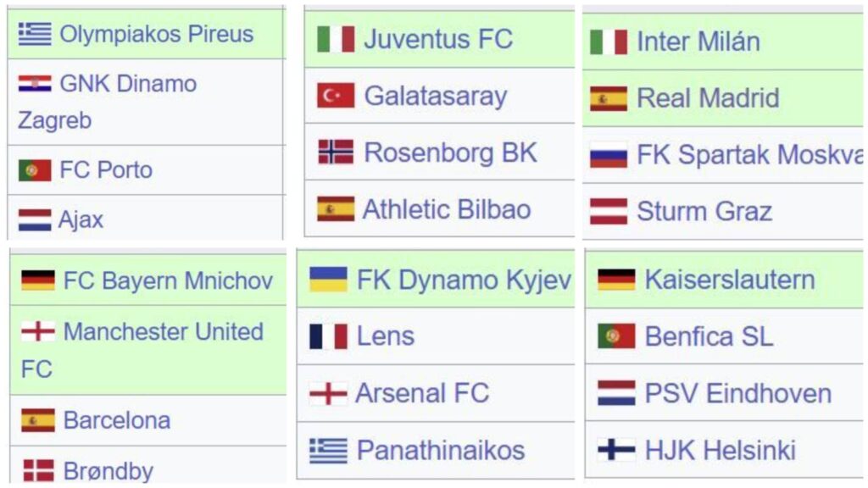The height and width of the screenshot is (488, 868).
Task: Follow the Panathinaikos link
Action: (441, 450)
